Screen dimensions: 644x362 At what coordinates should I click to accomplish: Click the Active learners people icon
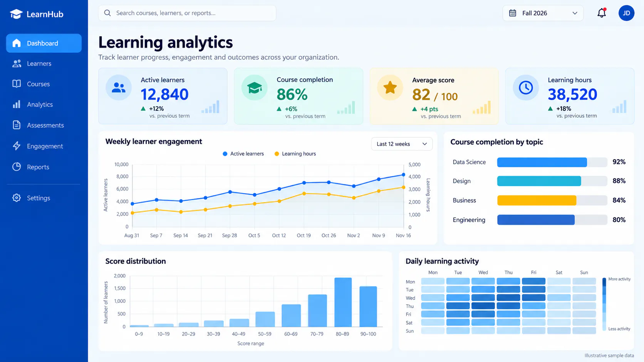119,88
